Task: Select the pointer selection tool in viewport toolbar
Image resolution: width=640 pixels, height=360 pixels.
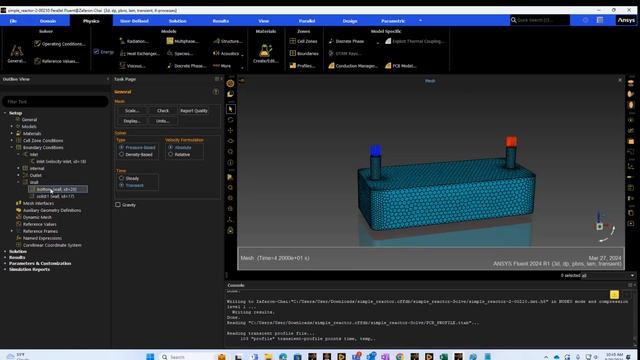Action: pyautogui.click(x=231, y=109)
